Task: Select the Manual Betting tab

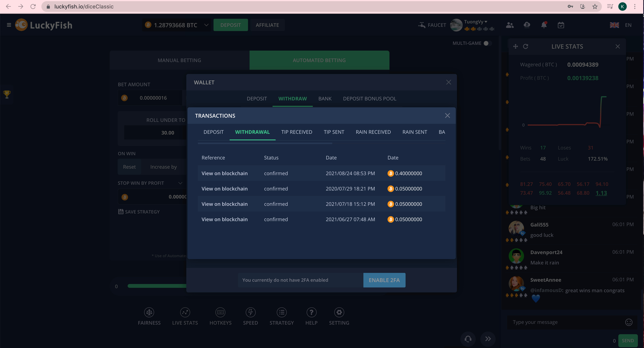Action: [x=179, y=60]
